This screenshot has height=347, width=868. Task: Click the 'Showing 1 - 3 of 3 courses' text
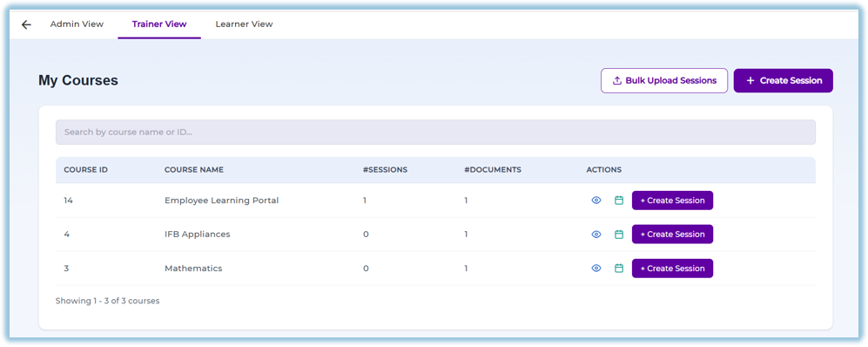click(x=107, y=301)
